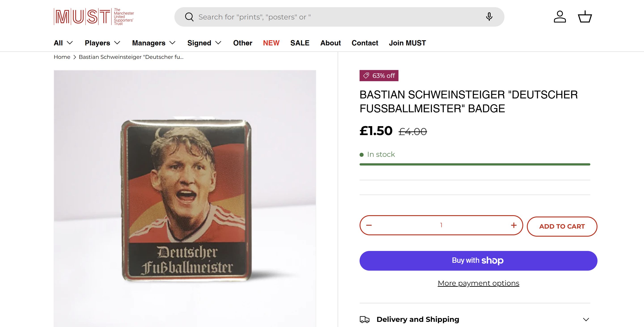Viewport: 644px width, 327px height.
Task: Activate voice search microphone icon
Action: (489, 17)
